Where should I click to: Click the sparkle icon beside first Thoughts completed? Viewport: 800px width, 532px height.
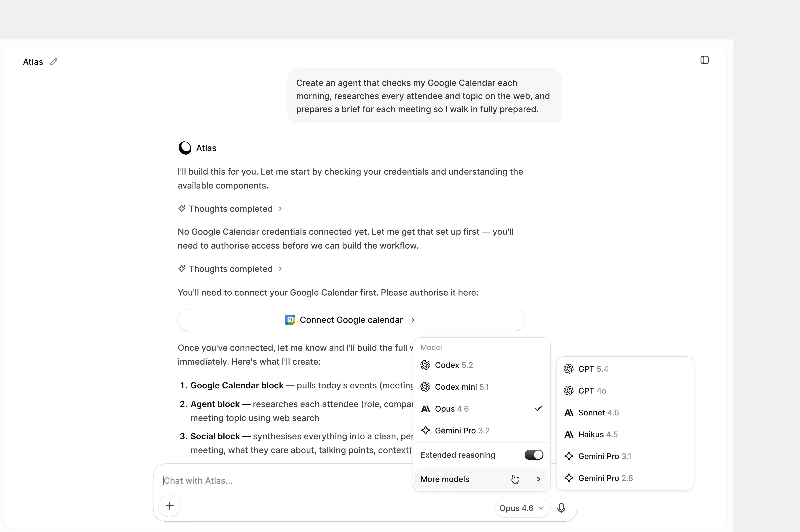[x=182, y=208]
